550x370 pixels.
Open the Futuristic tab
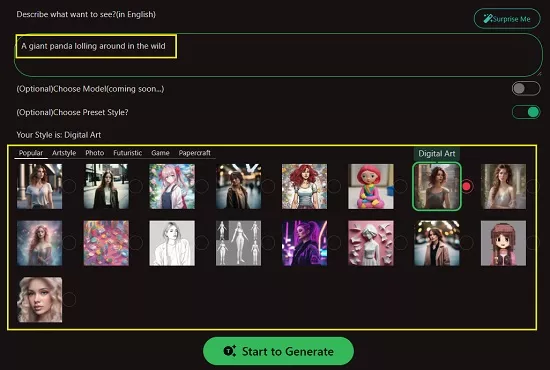click(x=127, y=153)
